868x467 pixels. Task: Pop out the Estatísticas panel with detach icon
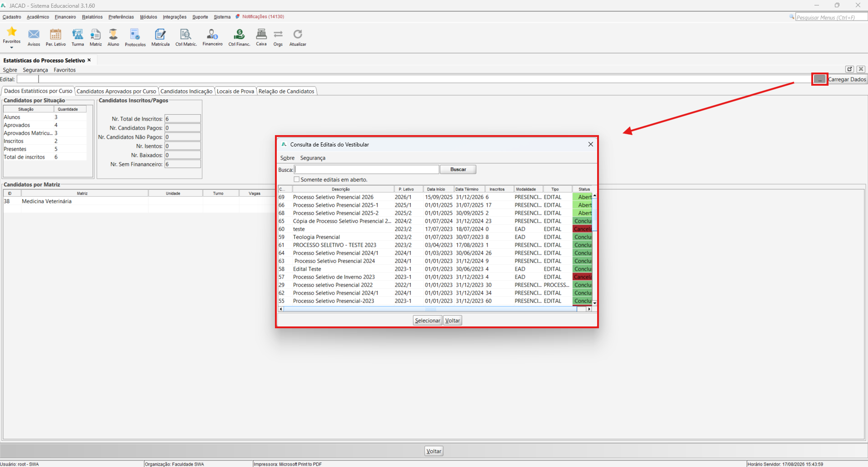pos(850,69)
